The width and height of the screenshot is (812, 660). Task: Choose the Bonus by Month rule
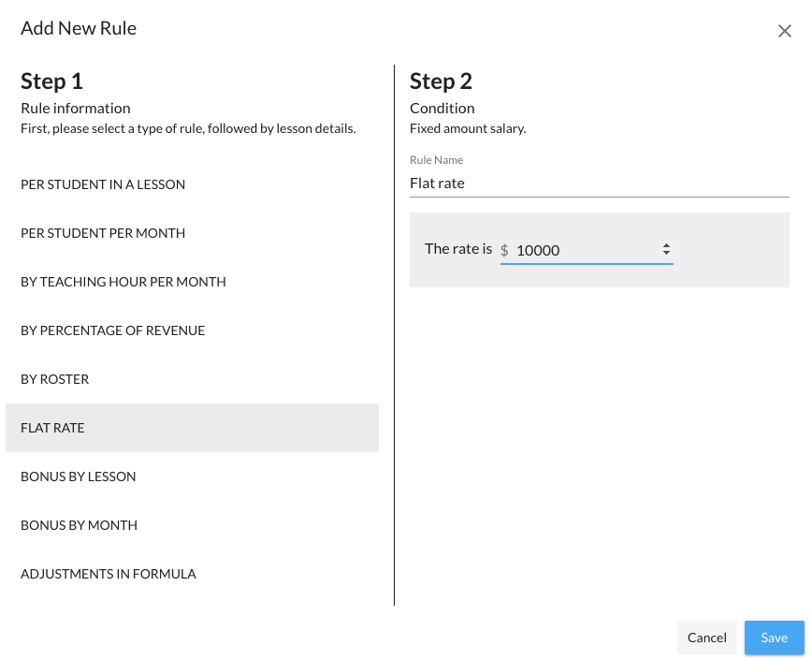(x=79, y=525)
